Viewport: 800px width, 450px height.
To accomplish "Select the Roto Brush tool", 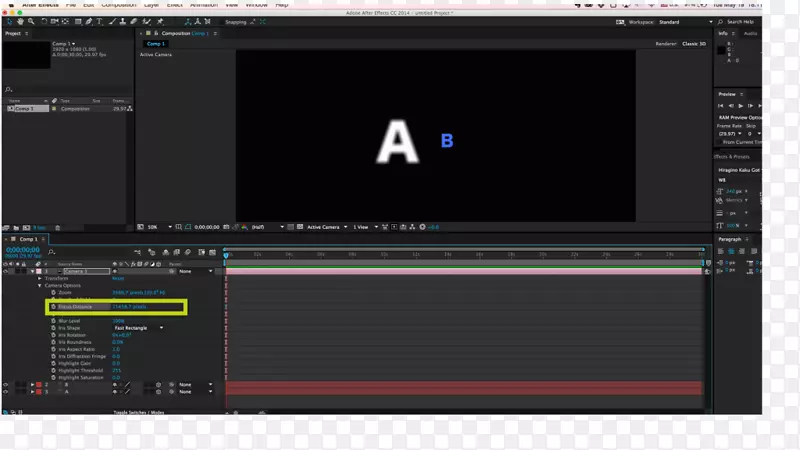I will coord(147,21).
